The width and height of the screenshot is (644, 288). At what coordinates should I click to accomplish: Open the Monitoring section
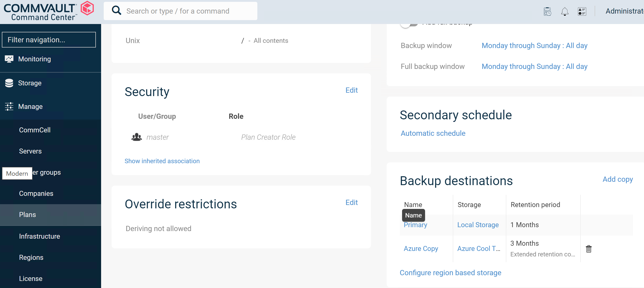[x=34, y=59]
